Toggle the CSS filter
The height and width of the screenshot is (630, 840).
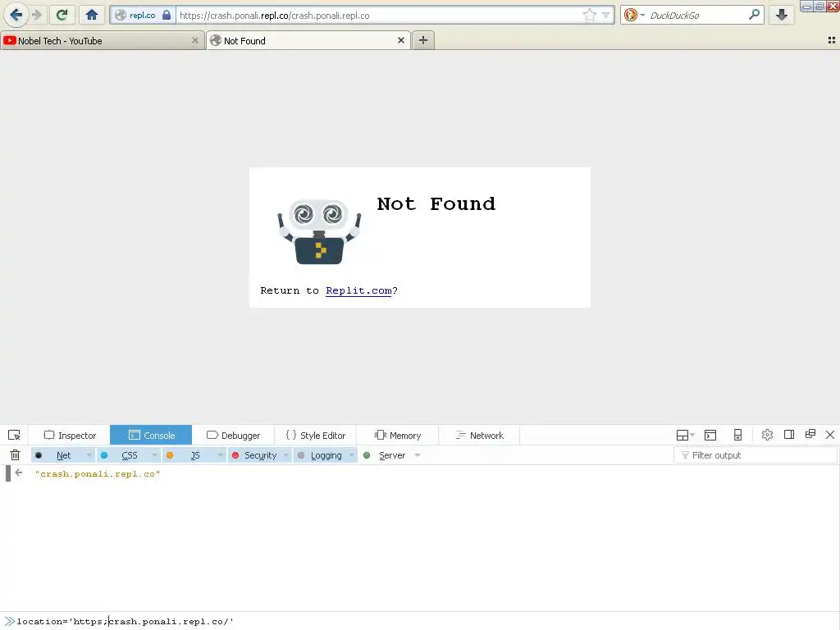[x=122, y=455]
